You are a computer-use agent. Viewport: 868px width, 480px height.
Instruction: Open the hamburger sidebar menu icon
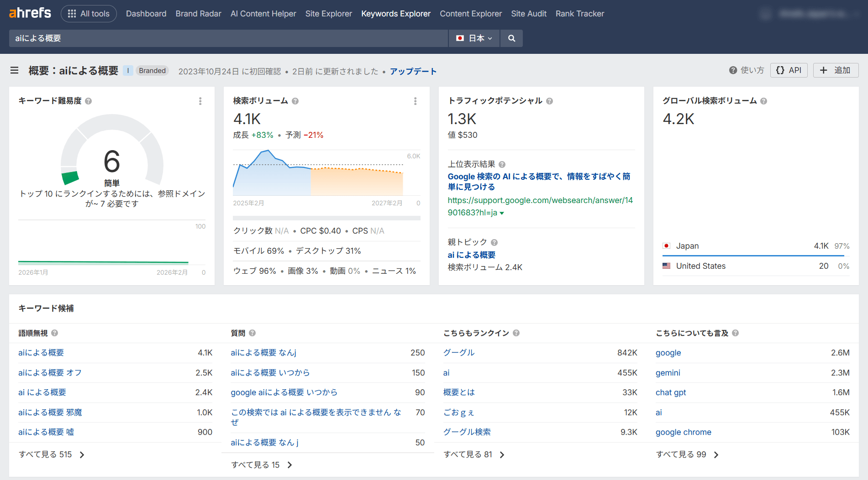click(15, 70)
